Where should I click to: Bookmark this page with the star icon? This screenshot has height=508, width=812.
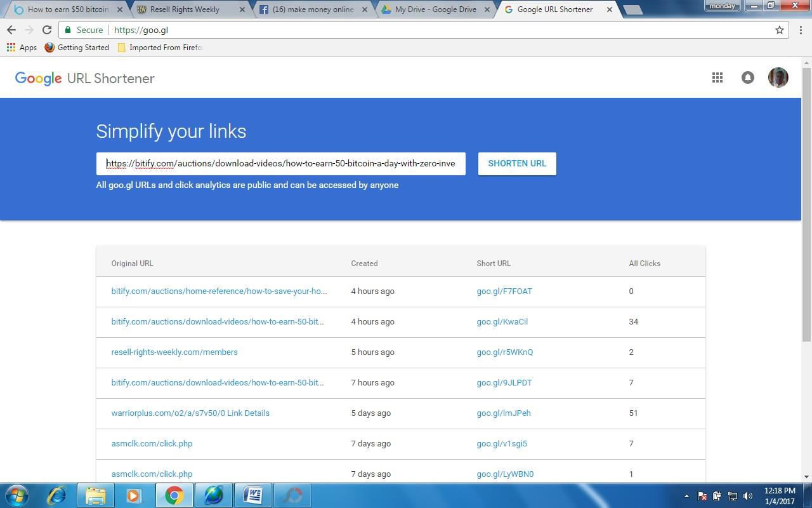point(780,30)
